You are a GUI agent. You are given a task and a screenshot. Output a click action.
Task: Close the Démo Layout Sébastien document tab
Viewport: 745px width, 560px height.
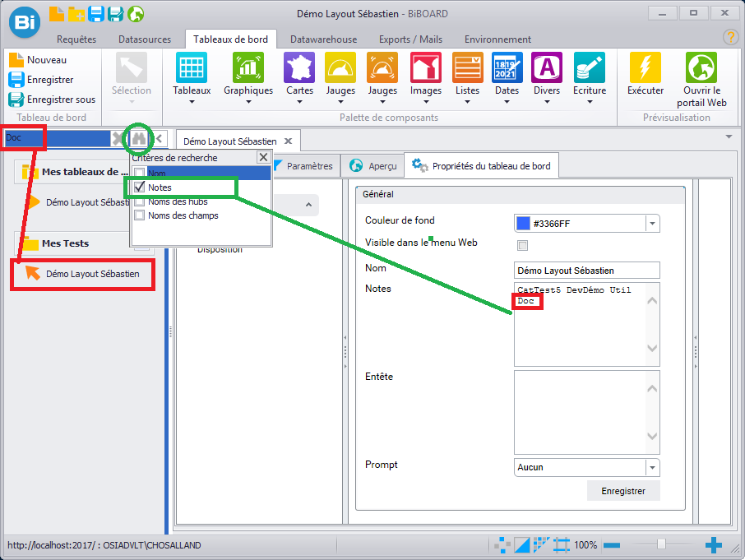click(288, 141)
